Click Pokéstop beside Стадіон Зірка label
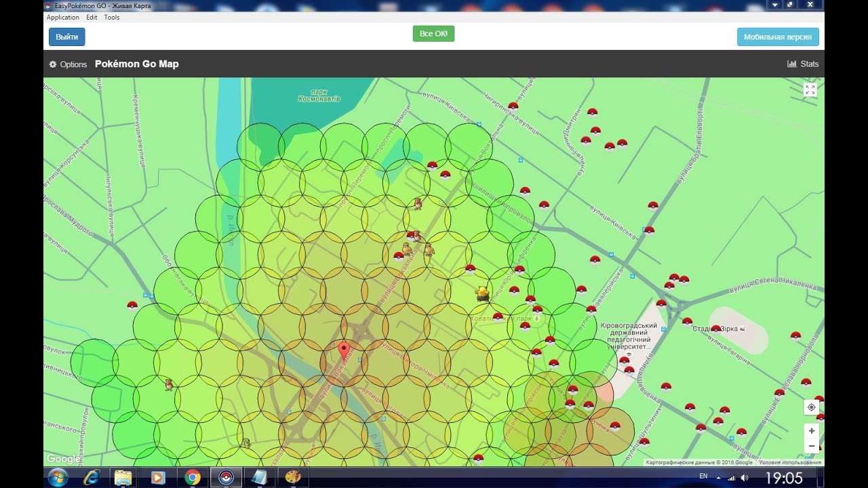868x488 pixels. (715, 329)
